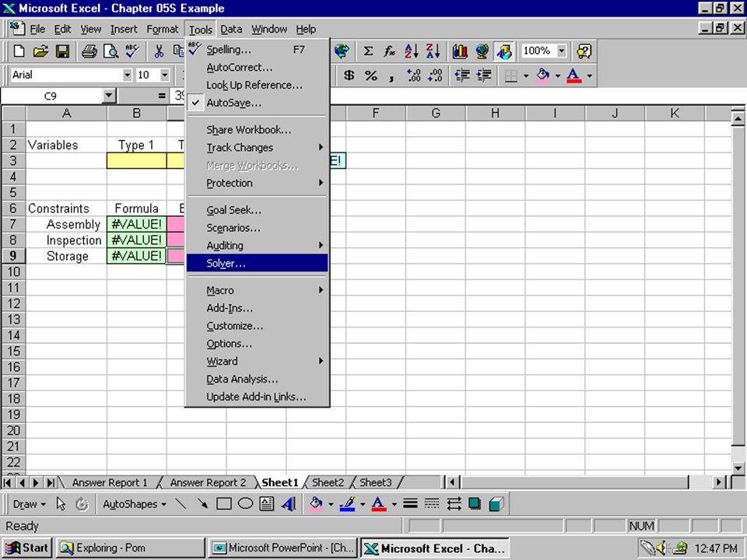
Task: Open the Draw menu on the Drawing toolbar
Action: (29, 504)
